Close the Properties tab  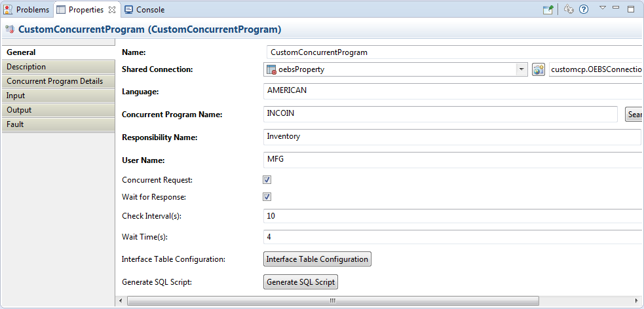111,10
